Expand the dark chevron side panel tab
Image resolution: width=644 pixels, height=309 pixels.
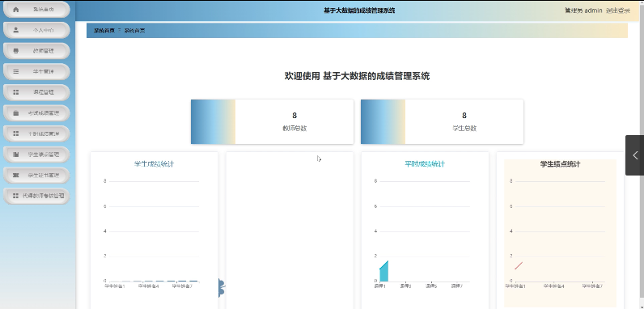pyautogui.click(x=634, y=155)
